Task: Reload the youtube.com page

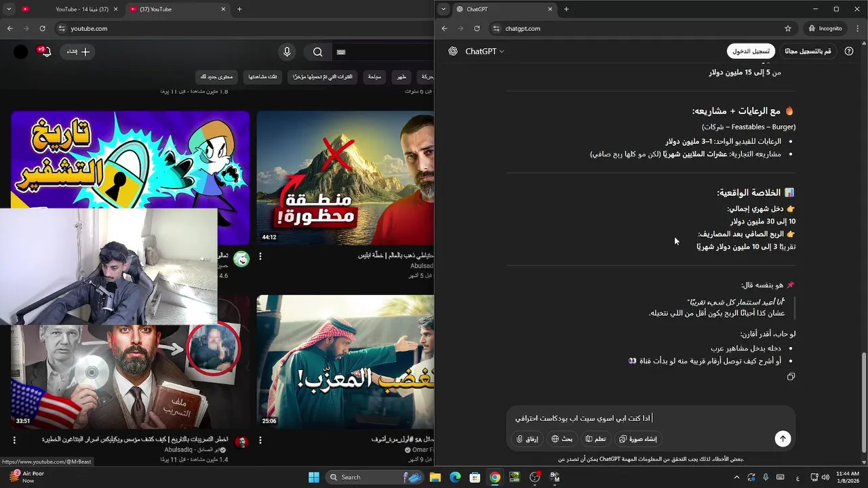Action: pyautogui.click(x=42, y=28)
